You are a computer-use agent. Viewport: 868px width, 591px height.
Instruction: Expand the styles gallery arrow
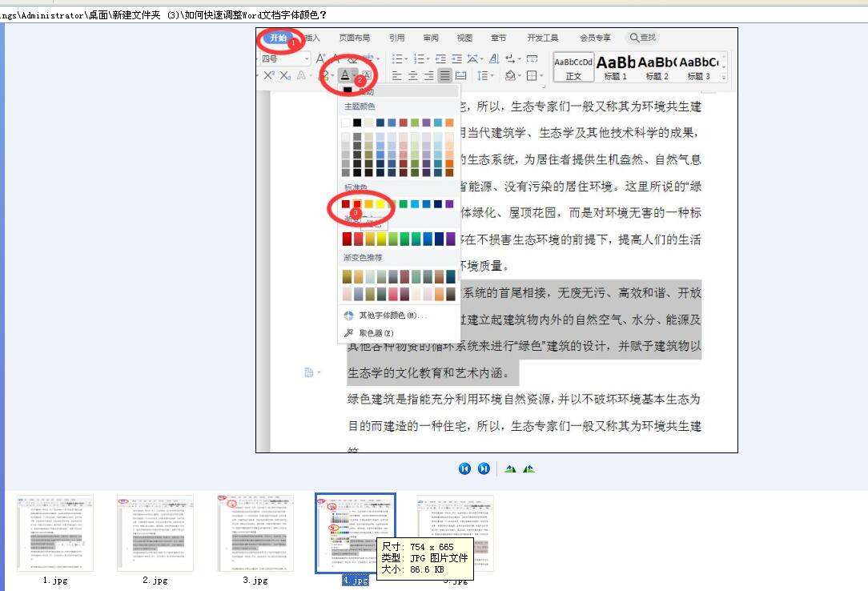point(724,78)
